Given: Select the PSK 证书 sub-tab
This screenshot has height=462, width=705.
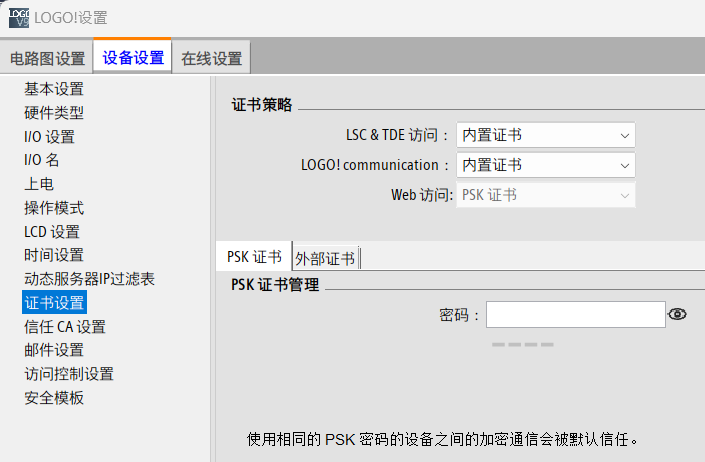Looking at the screenshot, I should [254, 257].
